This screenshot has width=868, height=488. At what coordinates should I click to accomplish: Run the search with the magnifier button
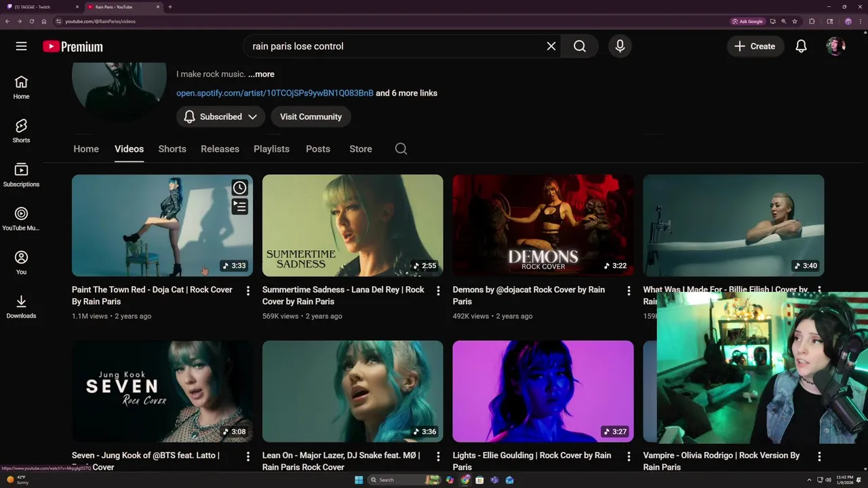tap(580, 46)
